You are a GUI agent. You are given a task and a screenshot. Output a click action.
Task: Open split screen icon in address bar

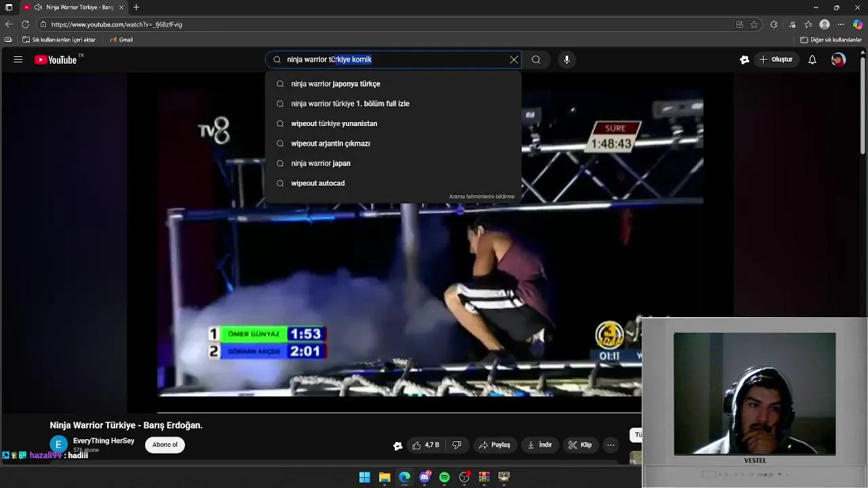tap(739, 24)
